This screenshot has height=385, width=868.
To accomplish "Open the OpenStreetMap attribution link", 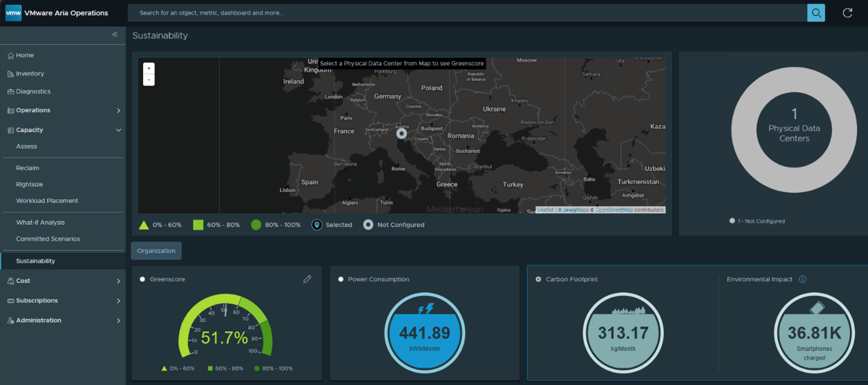I will (614, 210).
